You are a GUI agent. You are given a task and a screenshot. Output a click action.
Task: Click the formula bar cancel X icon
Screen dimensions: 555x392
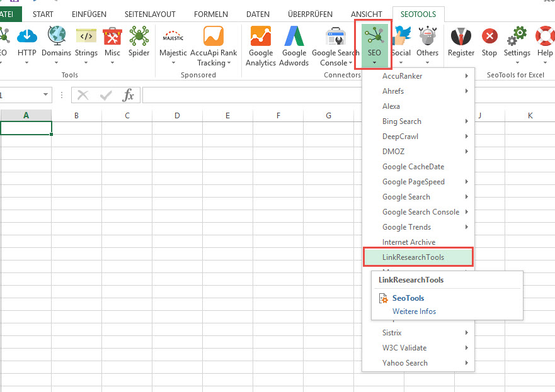pos(83,95)
